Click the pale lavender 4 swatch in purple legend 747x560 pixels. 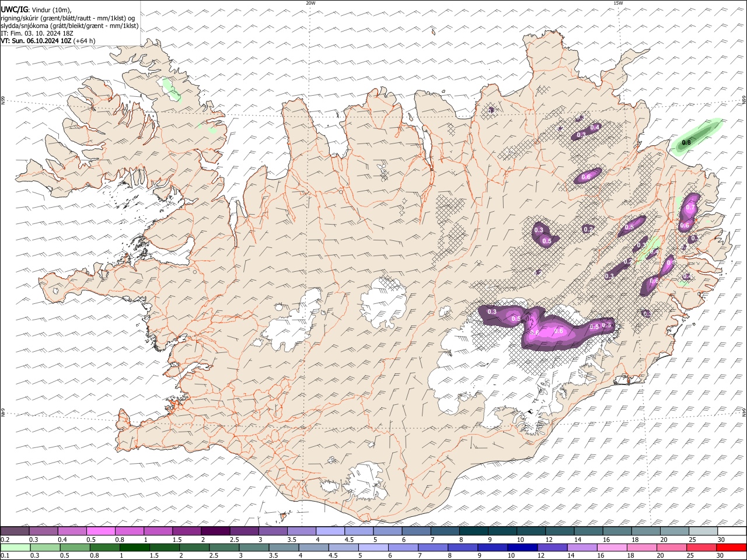point(330,531)
